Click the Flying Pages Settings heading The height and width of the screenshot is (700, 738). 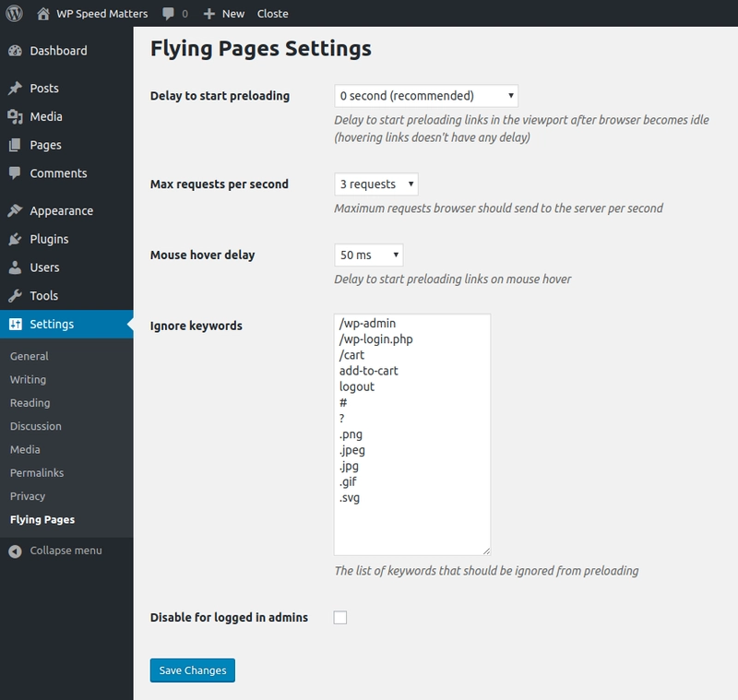261,49
